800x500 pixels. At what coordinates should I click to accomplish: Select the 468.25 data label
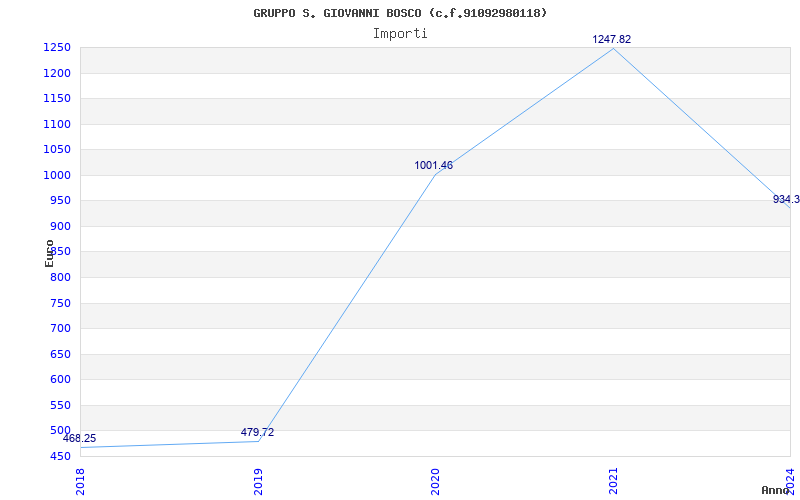[x=80, y=438]
